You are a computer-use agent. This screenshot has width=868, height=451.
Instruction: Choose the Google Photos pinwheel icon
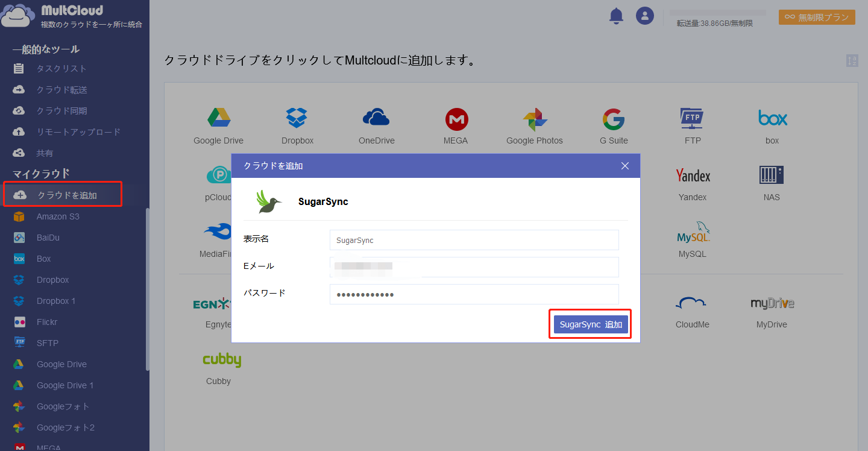535,119
